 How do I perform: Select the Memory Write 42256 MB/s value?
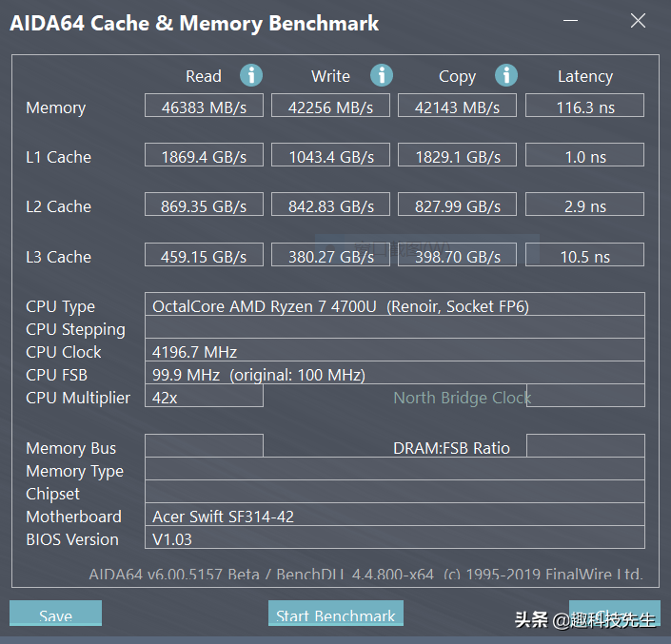pos(331,107)
